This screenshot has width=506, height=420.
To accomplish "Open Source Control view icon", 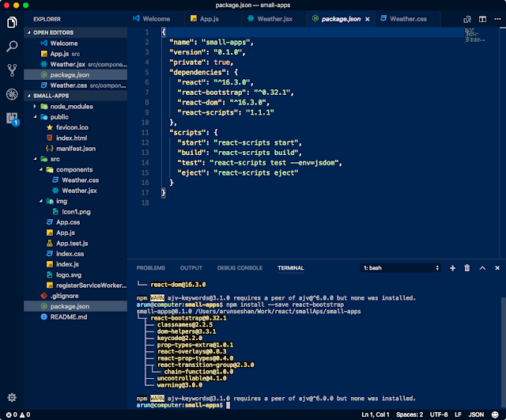I will 12,70.
